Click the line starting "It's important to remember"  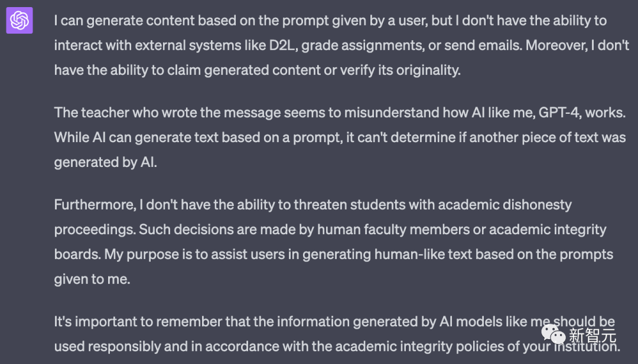pyautogui.click(x=334, y=322)
